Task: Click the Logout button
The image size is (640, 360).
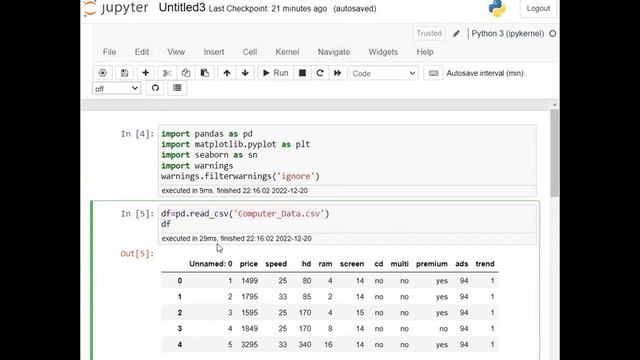Action: pyautogui.click(x=538, y=8)
